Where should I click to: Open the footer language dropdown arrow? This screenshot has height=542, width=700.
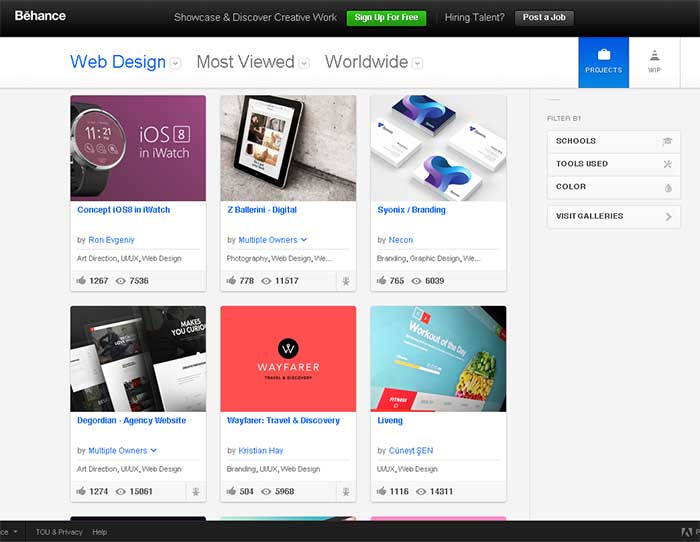(x=16, y=532)
